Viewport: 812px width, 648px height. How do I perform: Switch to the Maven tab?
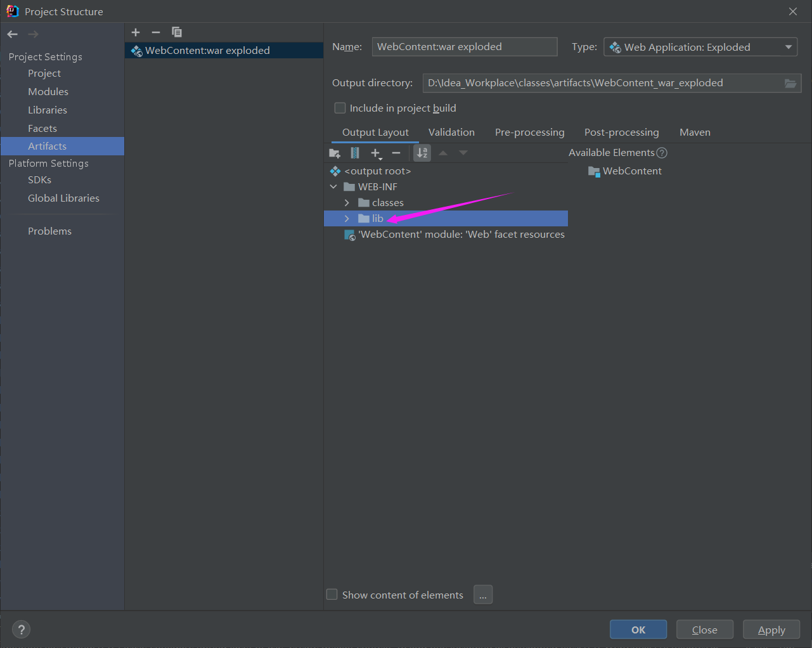pos(695,133)
